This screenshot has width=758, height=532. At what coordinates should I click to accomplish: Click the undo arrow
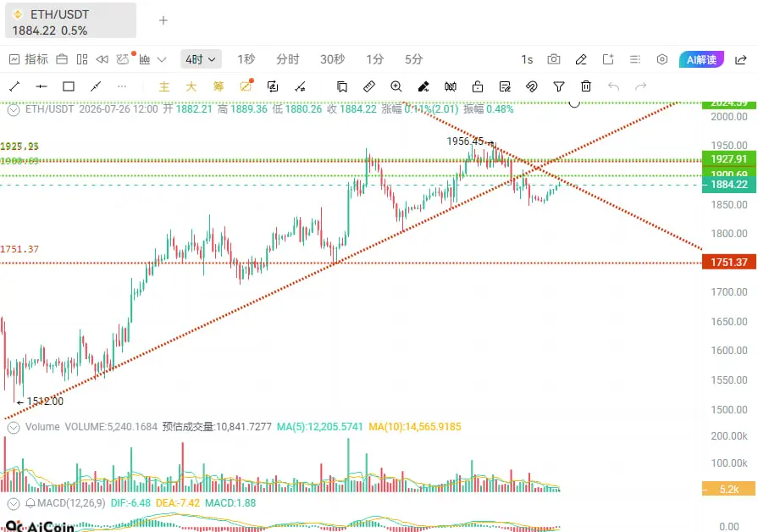tap(613, 86)
